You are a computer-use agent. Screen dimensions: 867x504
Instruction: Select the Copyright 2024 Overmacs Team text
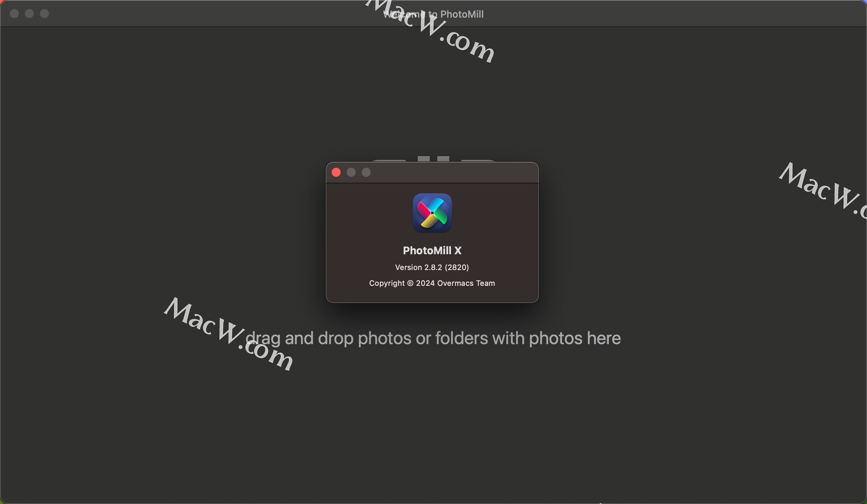[432, 283]
